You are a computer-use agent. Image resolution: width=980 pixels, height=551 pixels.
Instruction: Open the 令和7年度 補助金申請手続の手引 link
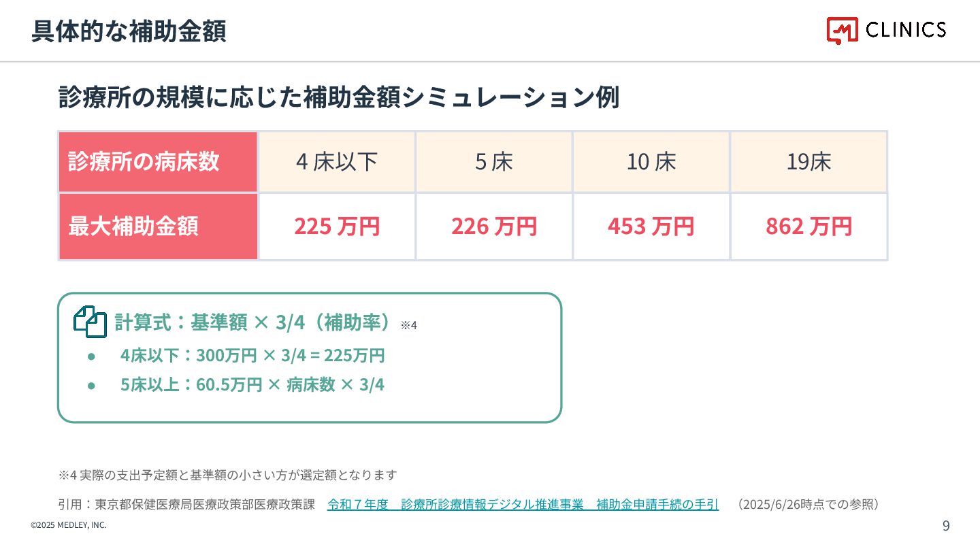[523, 505]
